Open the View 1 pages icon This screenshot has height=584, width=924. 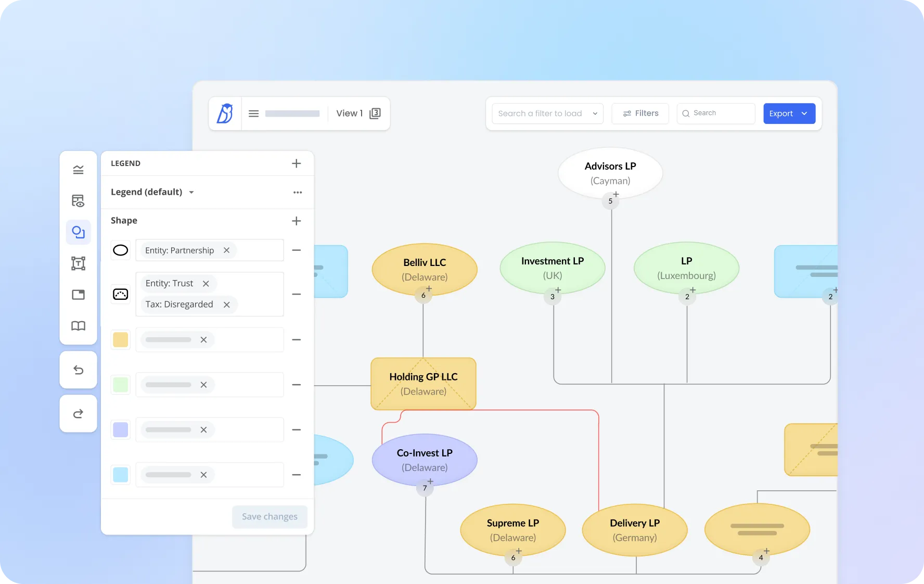click(375, 113)
